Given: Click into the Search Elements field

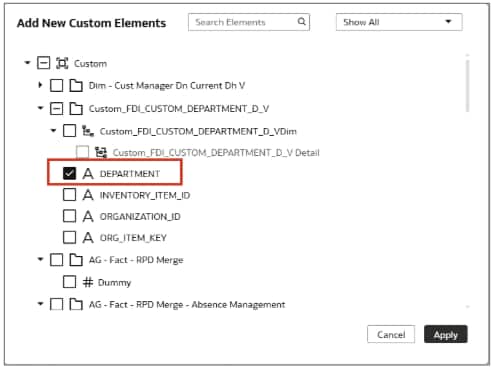Looking at the screenshot, I should (x=249, y=22).
